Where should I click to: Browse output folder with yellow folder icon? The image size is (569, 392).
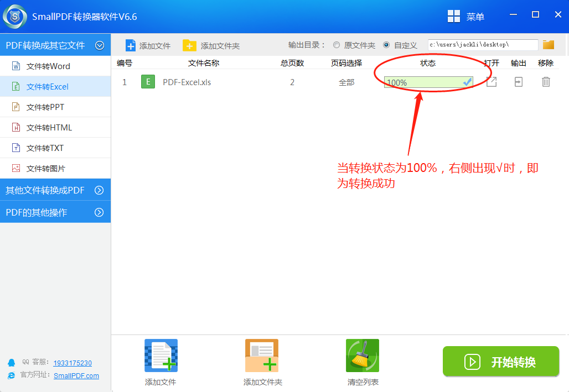(x=549, y=45)
